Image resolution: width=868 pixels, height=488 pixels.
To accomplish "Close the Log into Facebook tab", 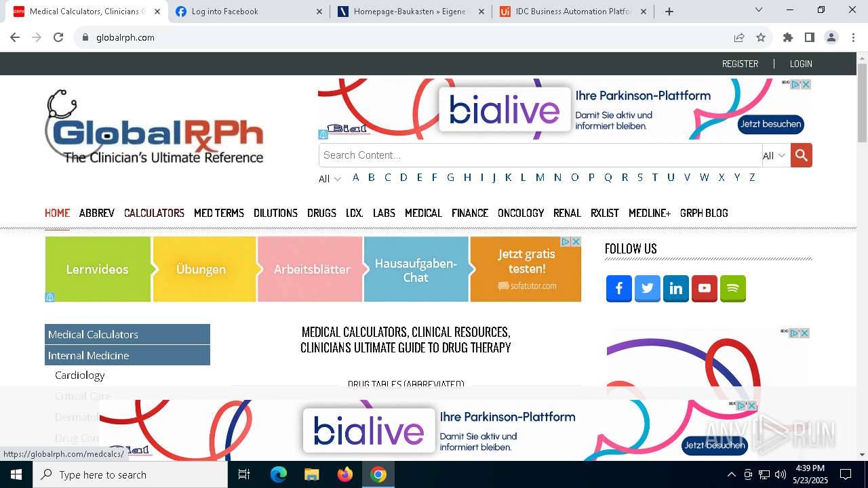I will click(319, 12).
